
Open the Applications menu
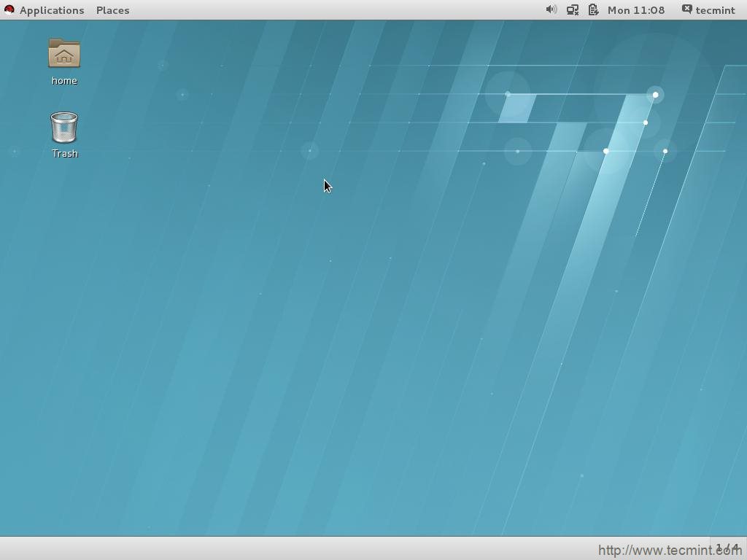[52, 10]
